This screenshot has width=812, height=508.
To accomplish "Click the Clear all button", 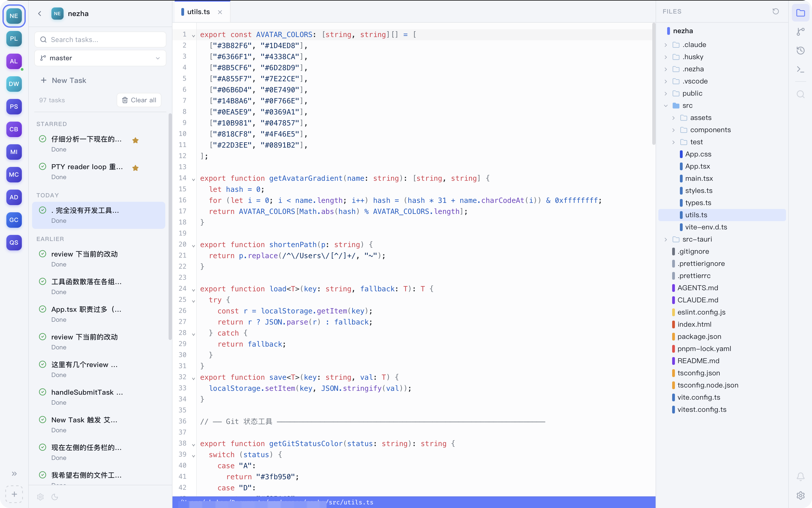I will pyautogui.click(x=139, y=100).
